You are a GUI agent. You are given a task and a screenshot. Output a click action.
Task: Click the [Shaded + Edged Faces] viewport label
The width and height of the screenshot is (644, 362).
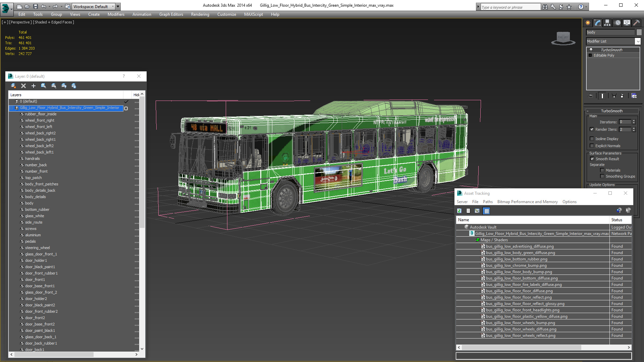[x=54, y=22]
